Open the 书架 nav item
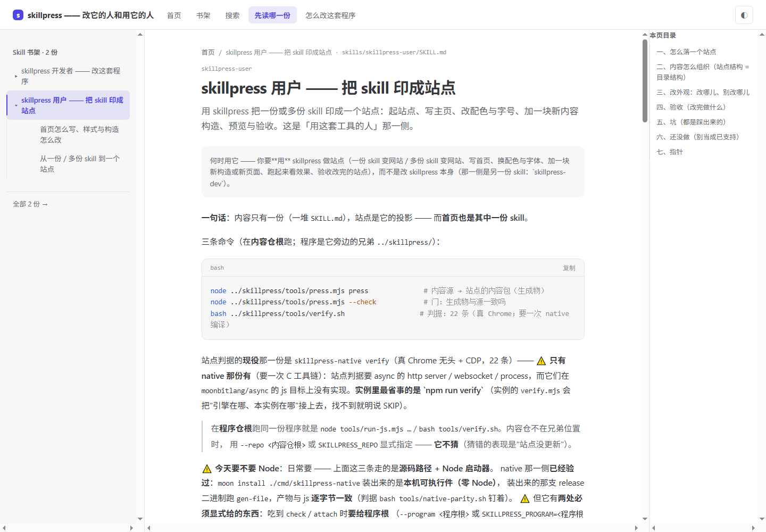Viewport: 766px width, 532px height. pos(203,15)
